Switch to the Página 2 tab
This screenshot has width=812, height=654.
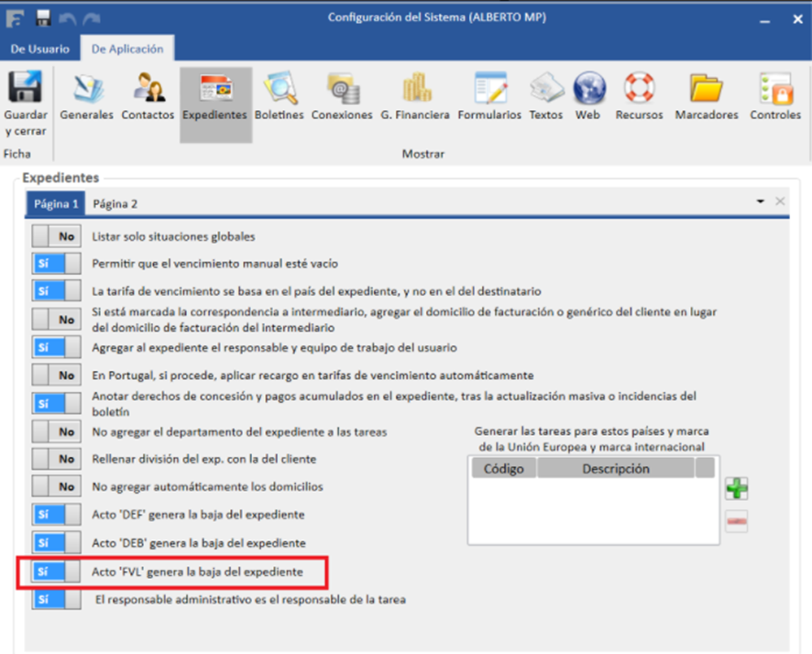(x=115, y=203)
